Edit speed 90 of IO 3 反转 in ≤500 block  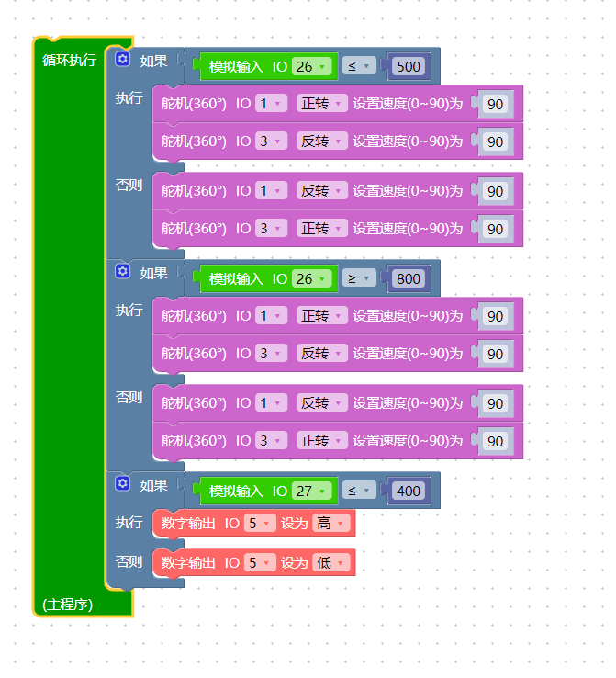pyautogui.click(x=496, y=141)
